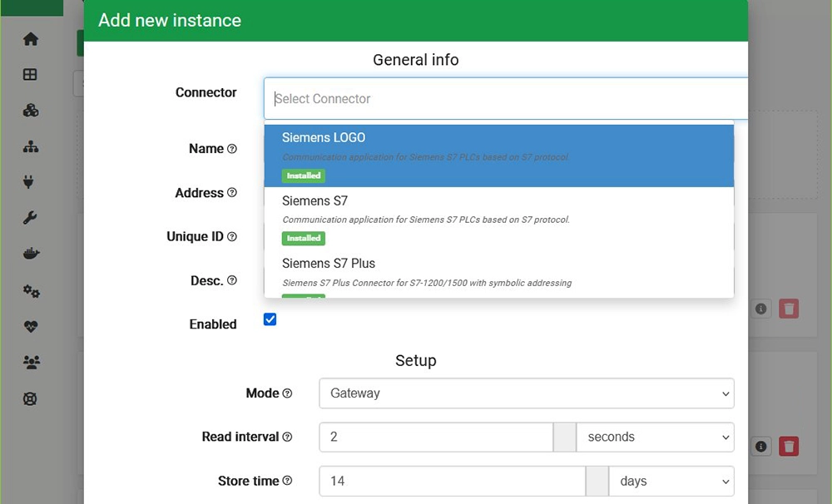This screenshot has width=832, height=504.
Task: Click the Setup section heading
Action: pos(416,361)
